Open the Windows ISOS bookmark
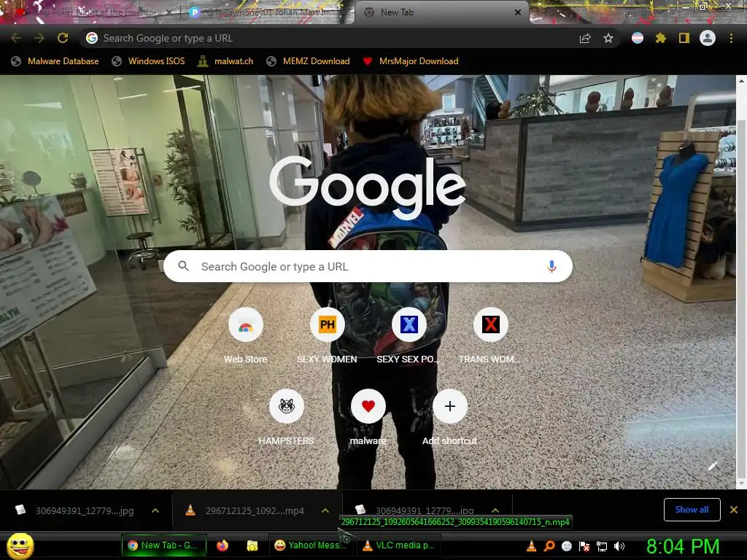Viewport: 747px width, 560px height. (x=148, y=61)
